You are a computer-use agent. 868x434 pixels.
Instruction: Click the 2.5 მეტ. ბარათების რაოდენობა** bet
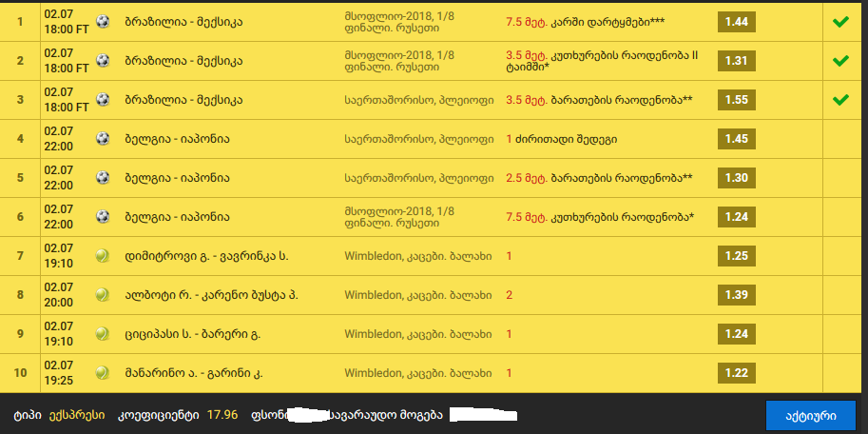pyautogui.click(x=600, y=178)
